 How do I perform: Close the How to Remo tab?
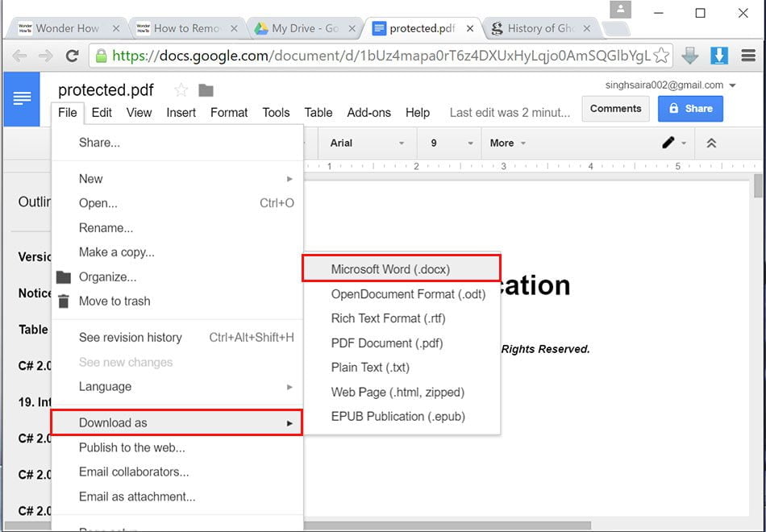pyautogui.click(x=234, y=28)
